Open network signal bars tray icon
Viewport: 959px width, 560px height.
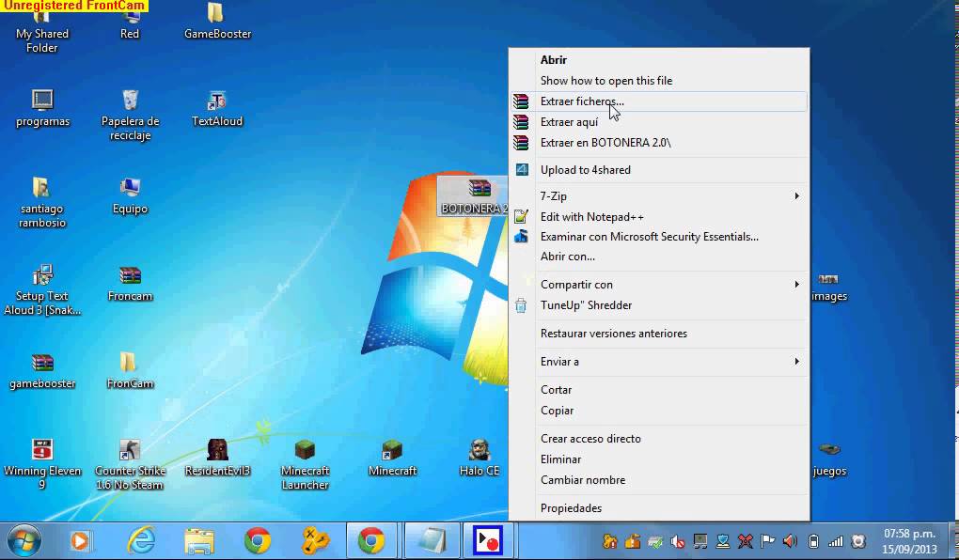pyautogui.click(x=836, y=541)
